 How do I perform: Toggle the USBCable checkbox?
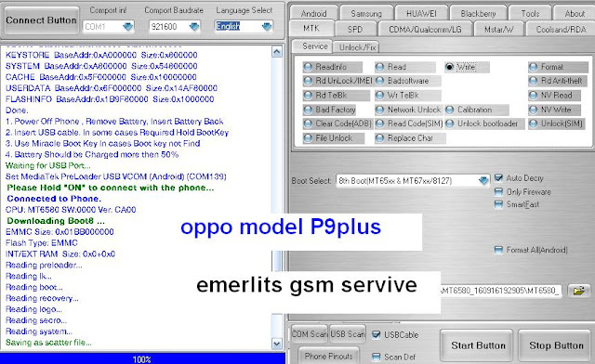coord(376,335)
